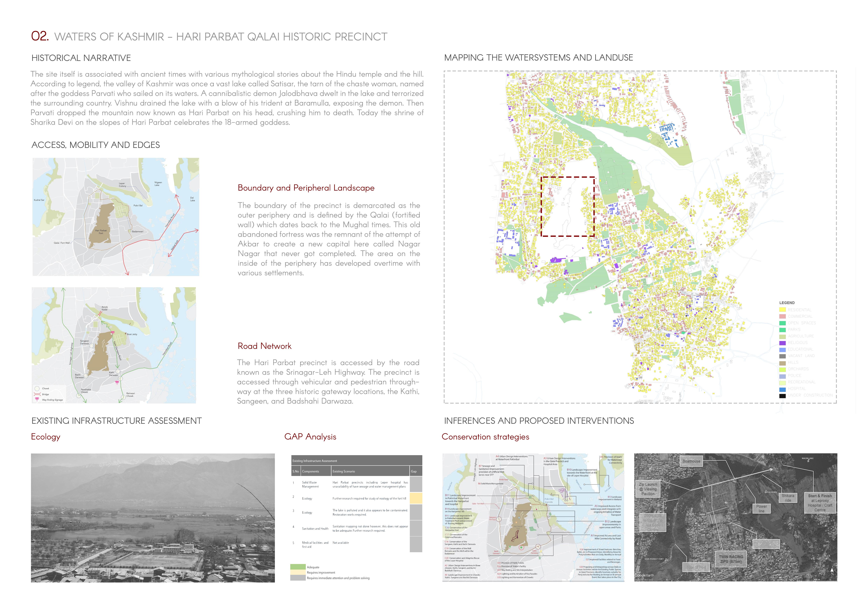Click the Rainwari Chowk dotted circle
868x614 pixels.
[x=124, y=397]
